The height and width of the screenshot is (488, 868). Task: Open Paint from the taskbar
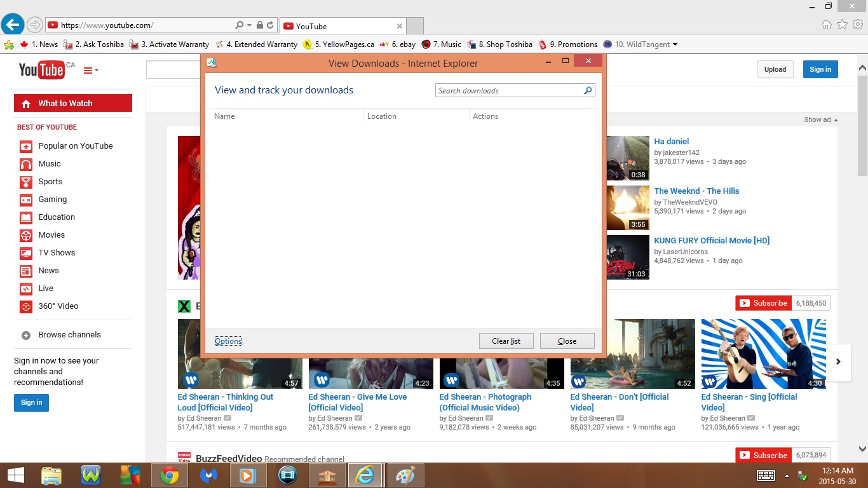tap(405, 475)
